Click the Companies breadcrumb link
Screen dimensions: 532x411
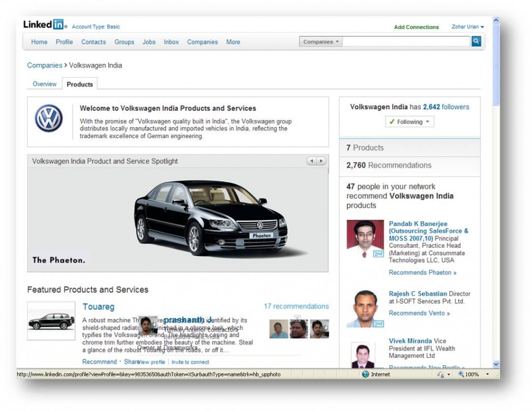point(45,65)
